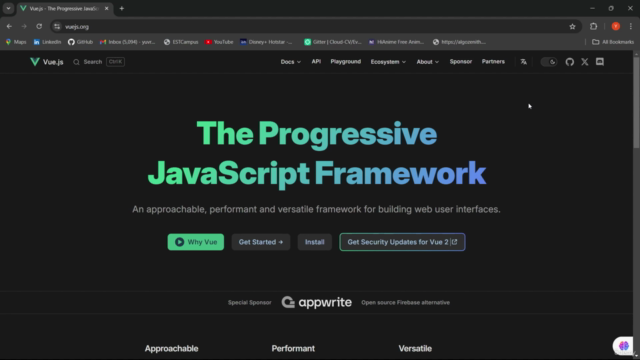Bookmark this page with the star icon
640x360 pixels.
(x=572, y=27)
